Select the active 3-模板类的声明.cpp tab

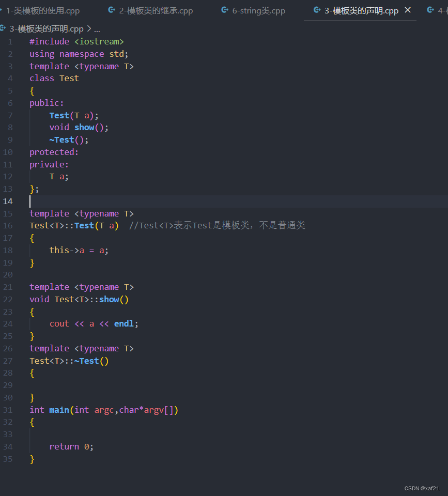point(361,11)
